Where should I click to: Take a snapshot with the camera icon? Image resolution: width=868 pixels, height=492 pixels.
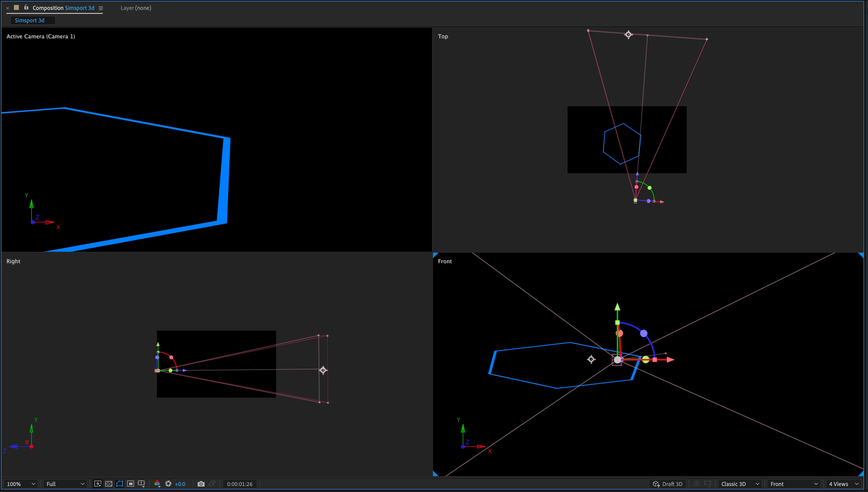tap(201, 484)
